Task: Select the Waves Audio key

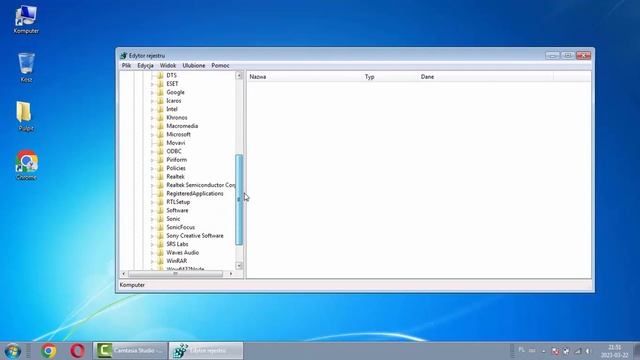Action: coord(182,253)
